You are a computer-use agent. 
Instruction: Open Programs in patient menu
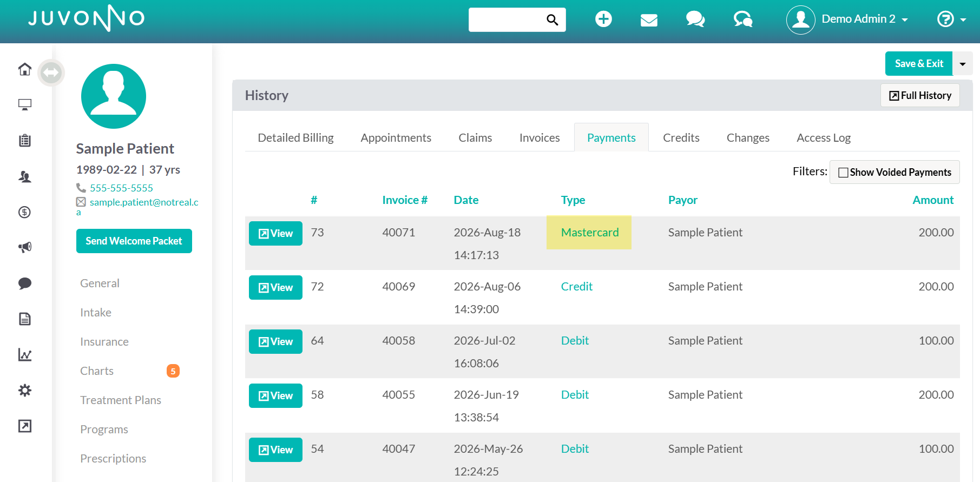click(104, 429)
